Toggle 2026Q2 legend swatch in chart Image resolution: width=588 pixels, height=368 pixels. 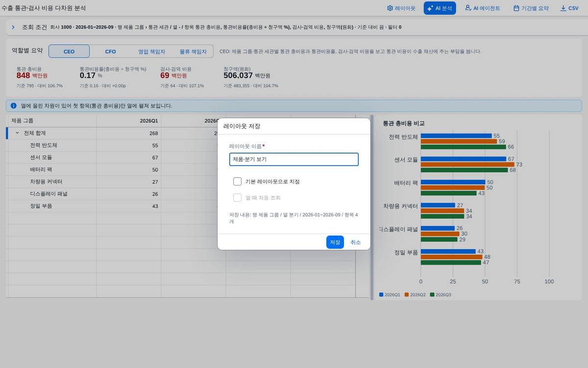pos(407,295)
